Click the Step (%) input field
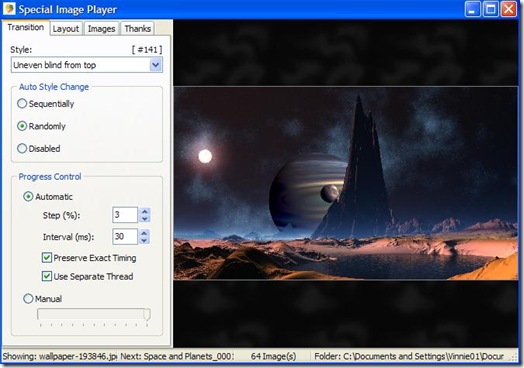This screenshot has height=368, width=524. click(125, 215)
